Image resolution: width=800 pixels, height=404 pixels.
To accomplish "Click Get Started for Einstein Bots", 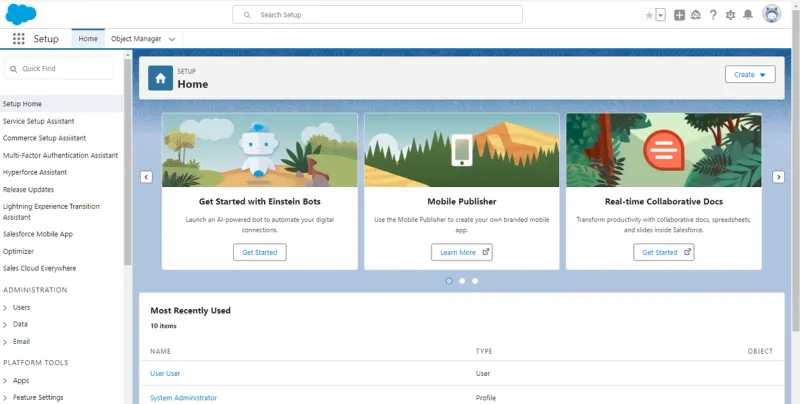I will 260,252.
